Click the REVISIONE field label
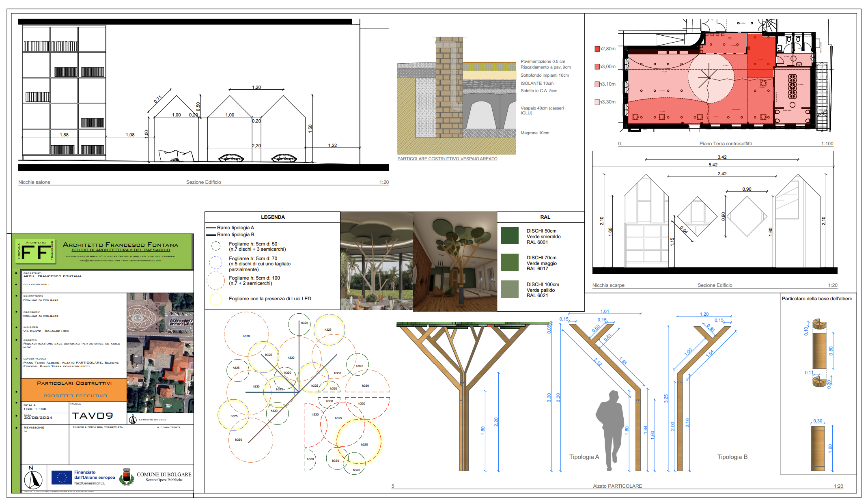 pos(34,428)
